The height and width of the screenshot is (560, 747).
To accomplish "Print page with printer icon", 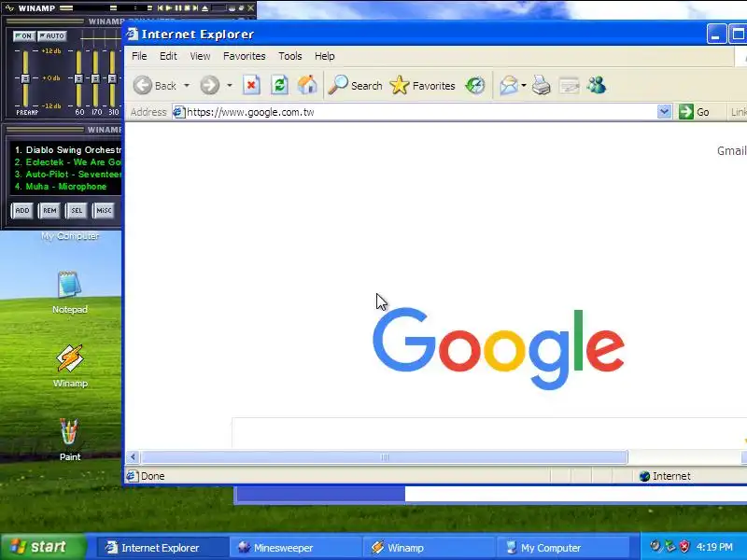I will (x=542, y=86).
